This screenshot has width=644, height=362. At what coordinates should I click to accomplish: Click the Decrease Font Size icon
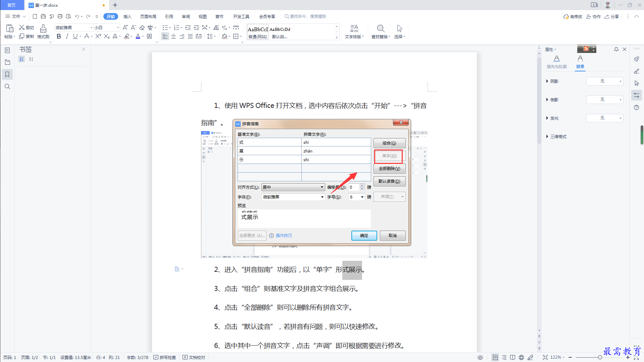tap(133, 27)
